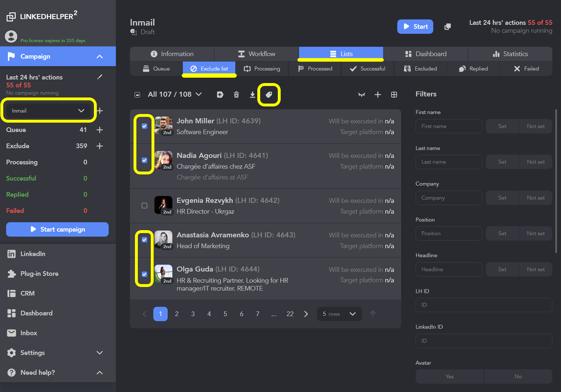Click the tag icon in list toolbar
The height and width of the screenshot is (392, 561).
click(x=269, y=95)
